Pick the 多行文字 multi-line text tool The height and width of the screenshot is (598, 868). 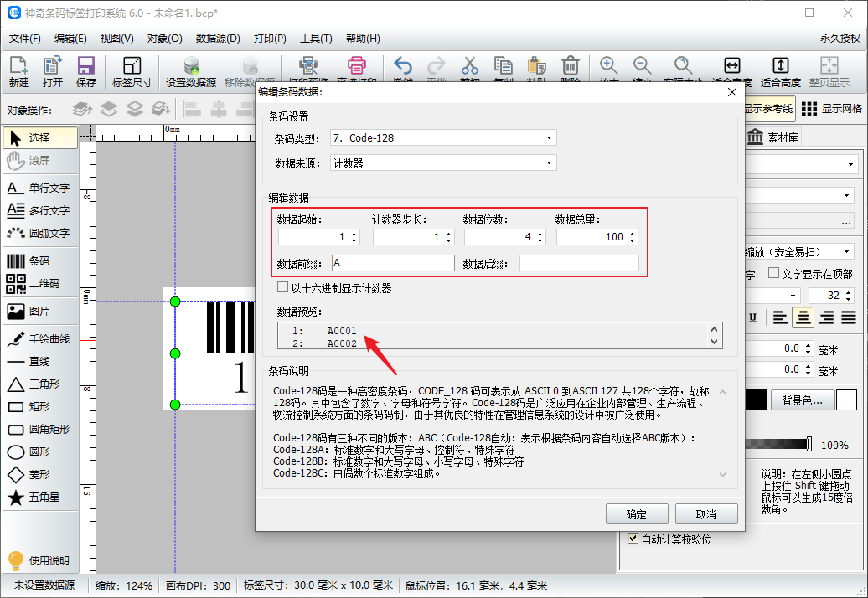(x=39, y=211)
